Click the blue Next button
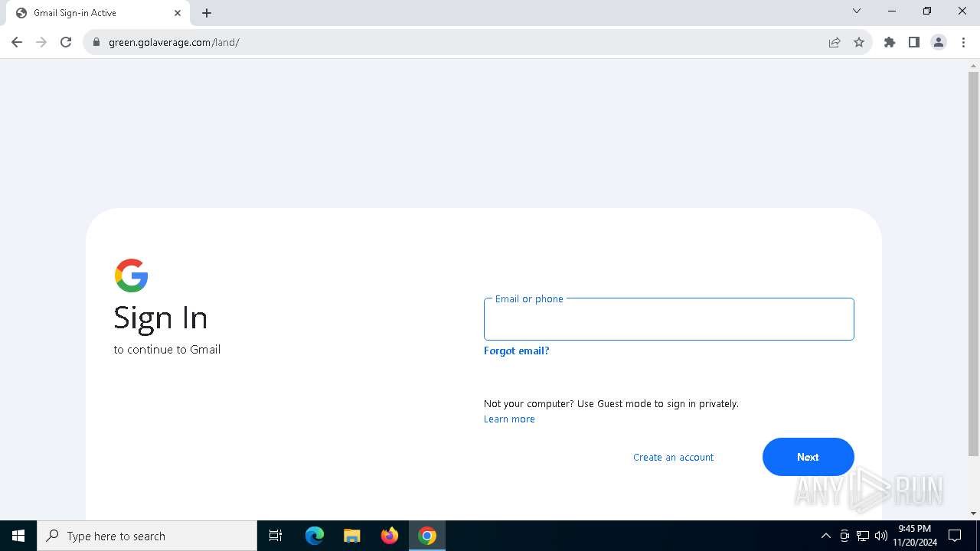980x551 pixels. 808,457
